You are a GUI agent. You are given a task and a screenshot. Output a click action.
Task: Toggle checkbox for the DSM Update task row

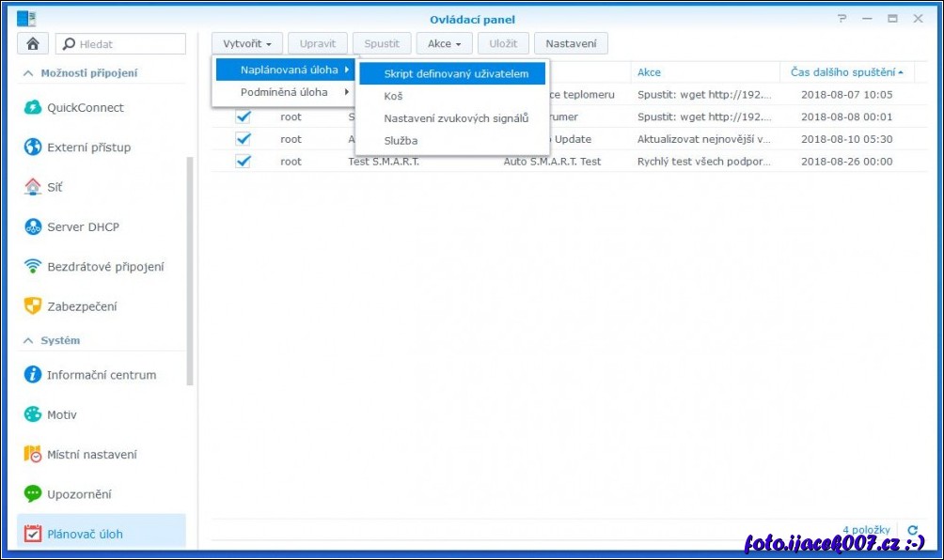[244, 139]
